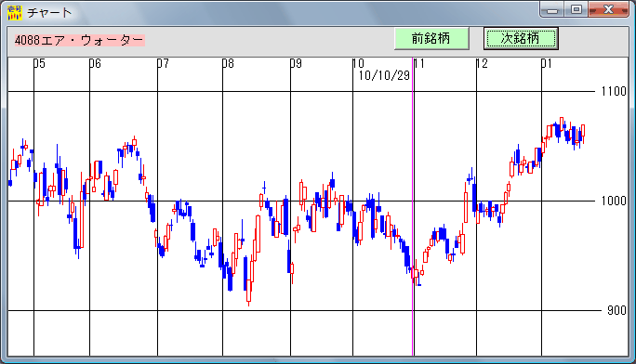Image resolution: width=636 pixels, height=364 pixels.
Task: Maximize the チャート window
Action: point(576,9)
